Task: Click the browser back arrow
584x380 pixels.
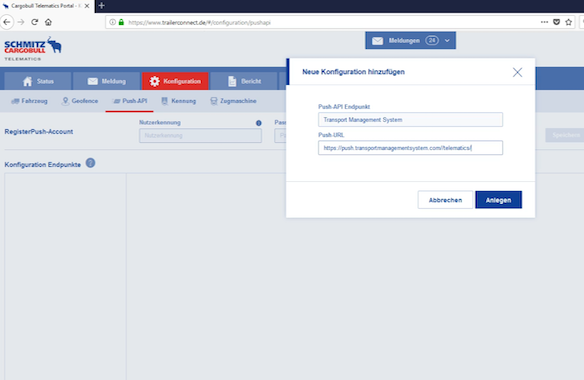Action: (7, 22)
